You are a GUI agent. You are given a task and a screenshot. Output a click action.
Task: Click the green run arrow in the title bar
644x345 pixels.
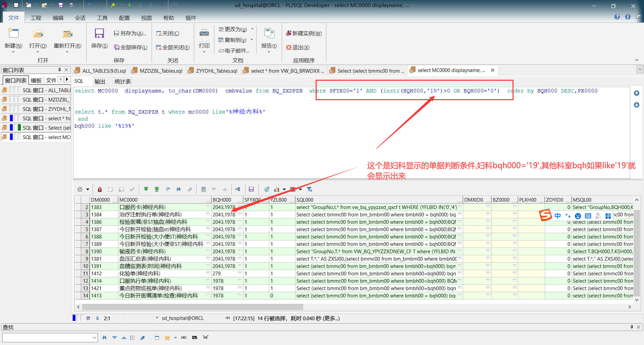(130, 5)
